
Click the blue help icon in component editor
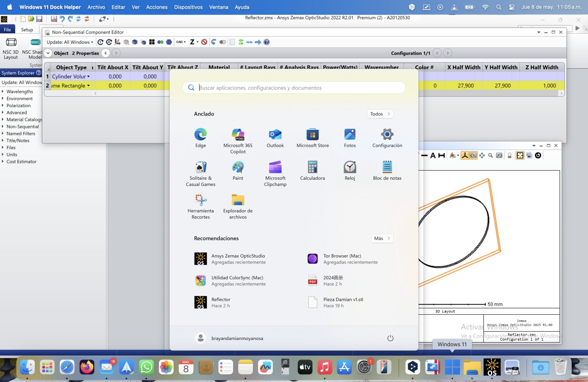pyautogui.click(x=267, y=42)
